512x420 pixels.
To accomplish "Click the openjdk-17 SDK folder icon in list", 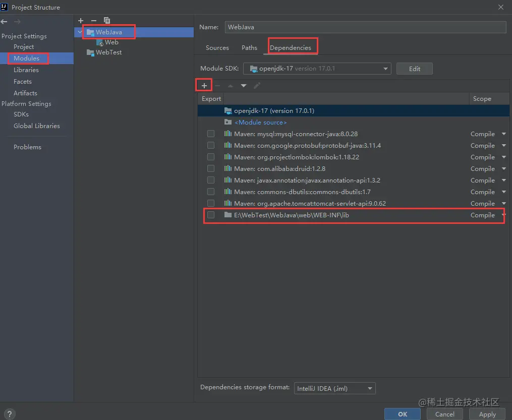I will [x=228, y=110].
